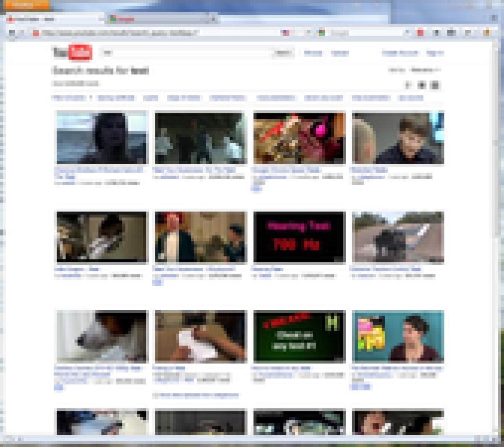Screen dimensions: 504x447
Task: Click the flag icon in the address bar
Action: point(286,32)
